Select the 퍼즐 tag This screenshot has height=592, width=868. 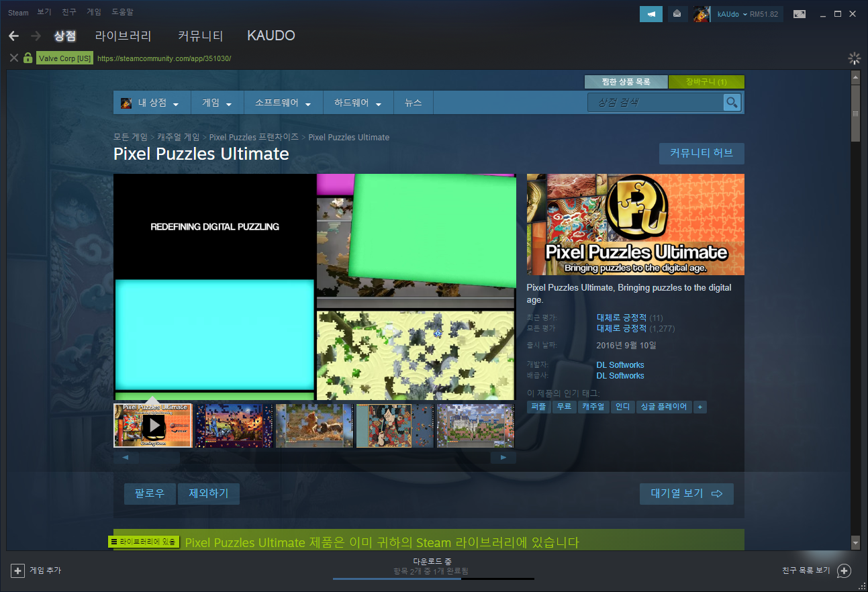[x=539, y=407]
